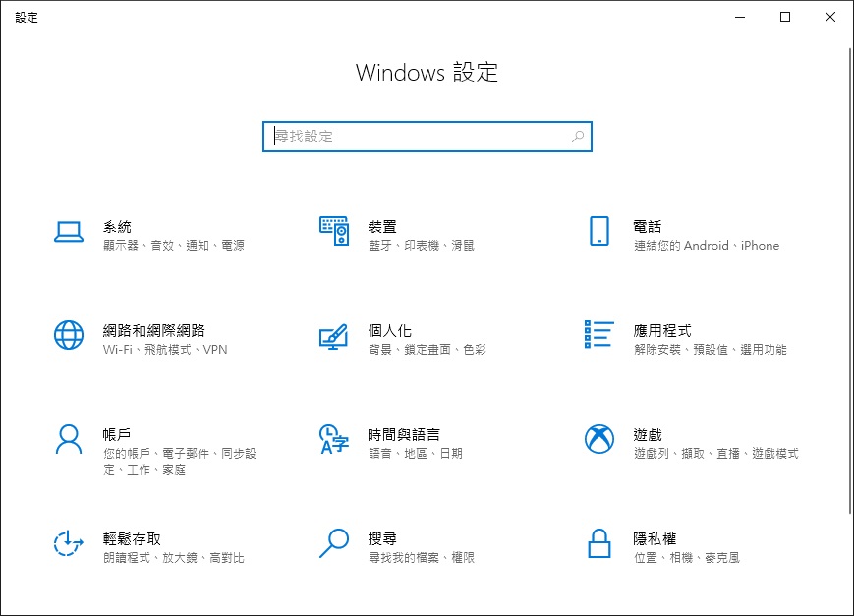This screenshot has width=854, height=616.
Task: Select the 搜尋 magnifier category icon
Action: (x=334, y=543)
